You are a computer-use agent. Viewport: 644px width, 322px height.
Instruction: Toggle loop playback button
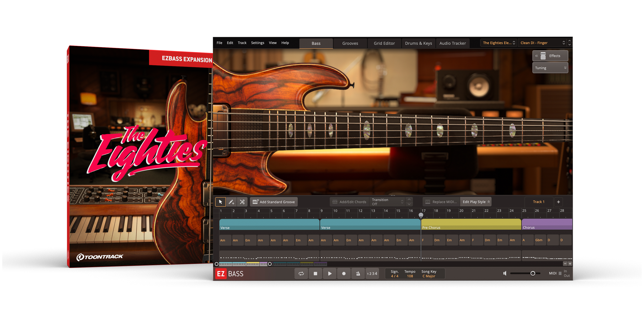click(301, 274)
